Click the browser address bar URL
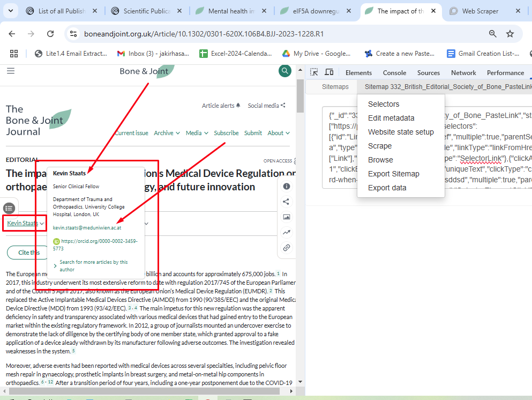Viewport: 532px width, 400px height. [204, 34]
